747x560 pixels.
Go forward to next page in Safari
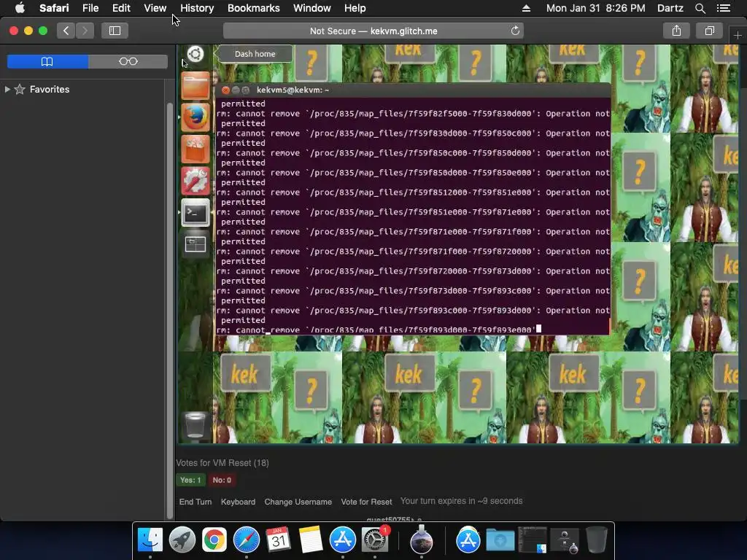[85, 31]
